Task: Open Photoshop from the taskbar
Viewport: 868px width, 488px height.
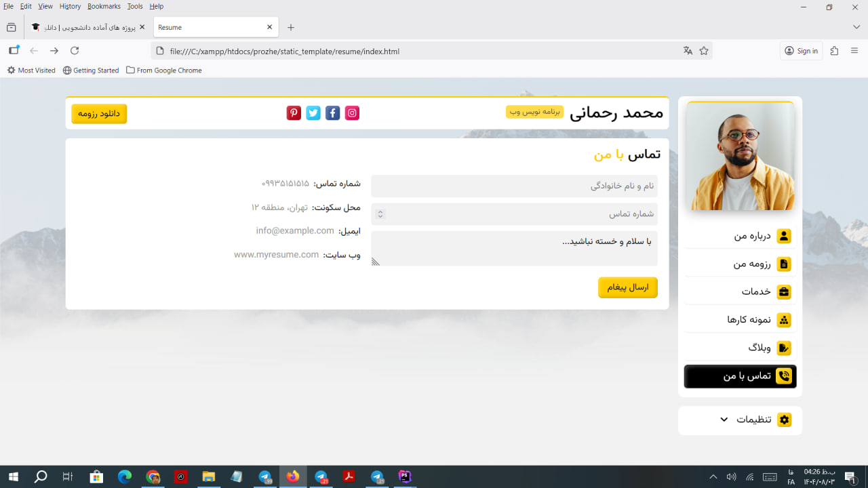Action: click(404, 476)
